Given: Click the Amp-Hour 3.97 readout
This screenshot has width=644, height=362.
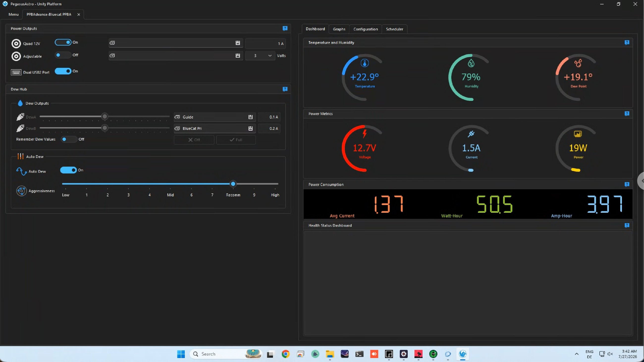Looking at the screenshot, I should click(x=605, y=205).
